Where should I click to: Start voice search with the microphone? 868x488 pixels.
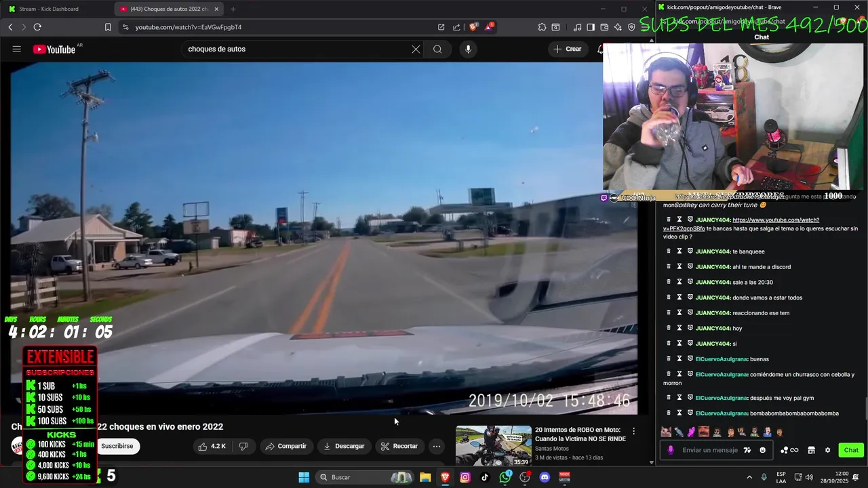click(468, 49)
